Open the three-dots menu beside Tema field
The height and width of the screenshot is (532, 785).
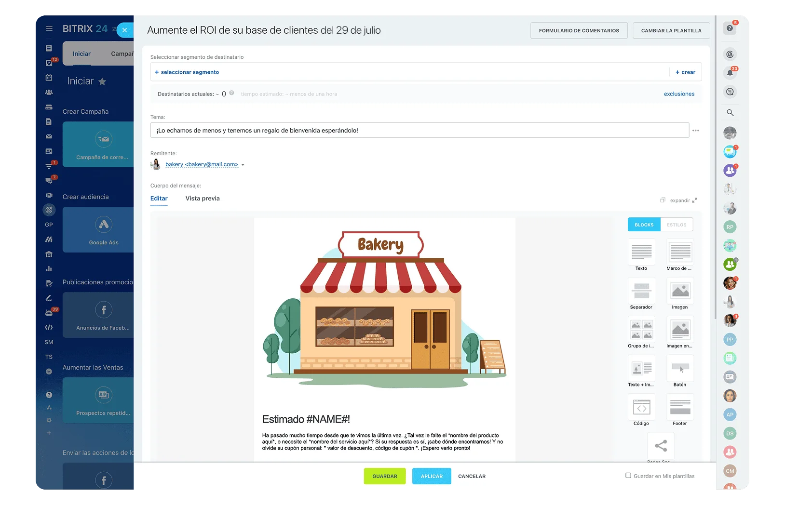[x=696, y=131]
